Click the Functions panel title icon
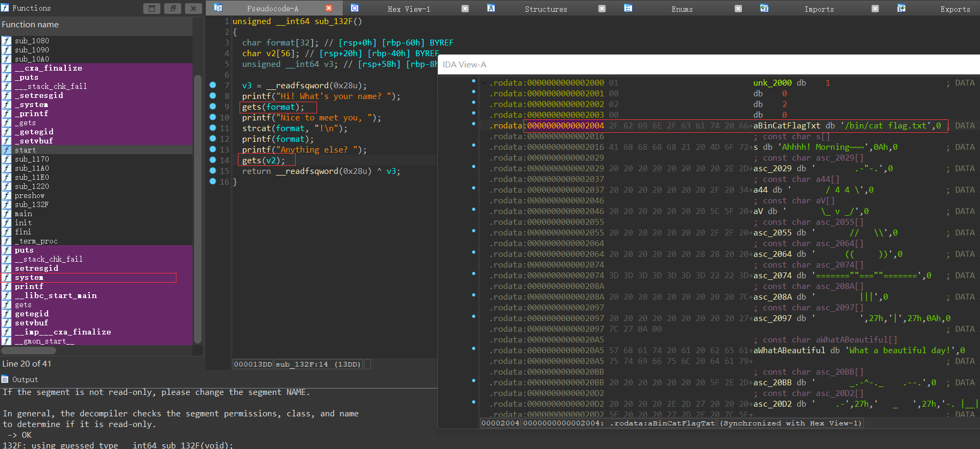 point(5,7)
